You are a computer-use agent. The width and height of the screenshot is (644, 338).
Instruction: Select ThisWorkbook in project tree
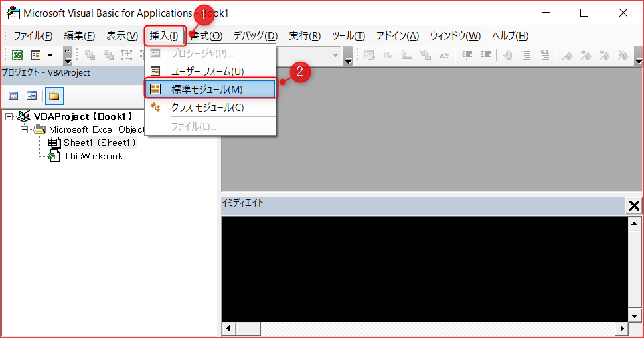(x=93, y=156)
